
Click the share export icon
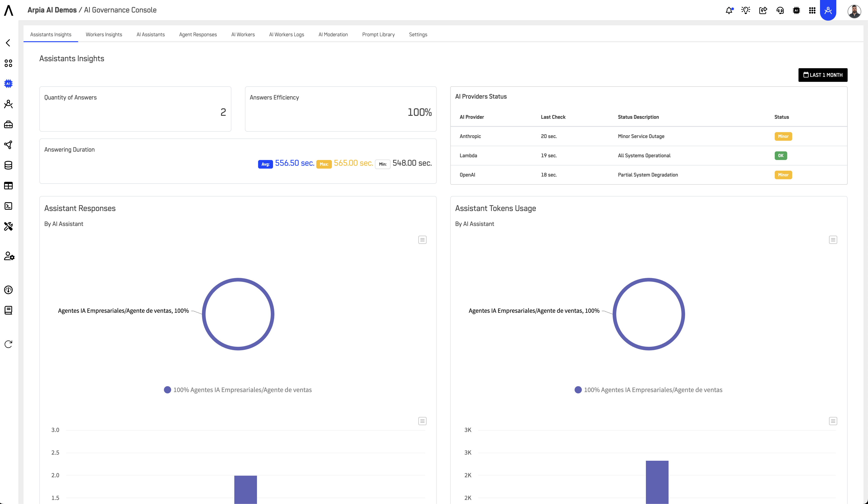coord(763,10)
